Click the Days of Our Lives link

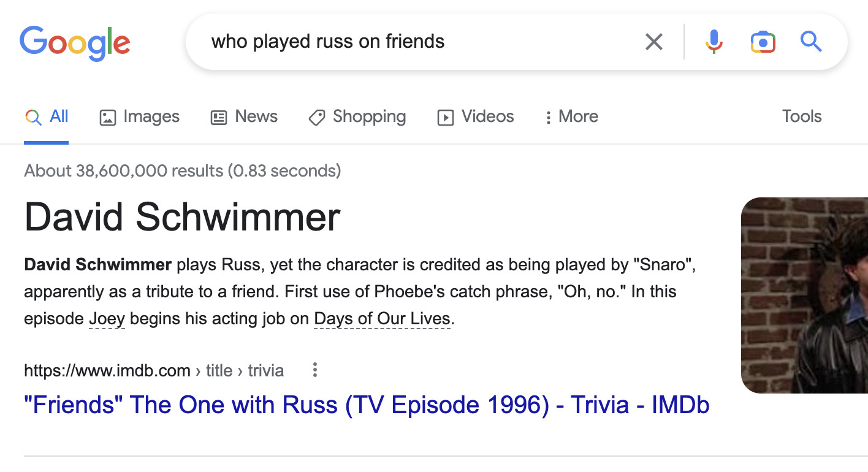[381, 318]
